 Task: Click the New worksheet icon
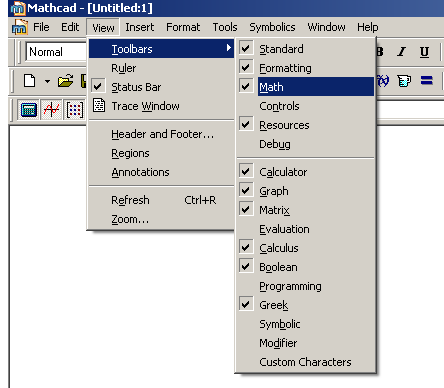pos(30,81)
